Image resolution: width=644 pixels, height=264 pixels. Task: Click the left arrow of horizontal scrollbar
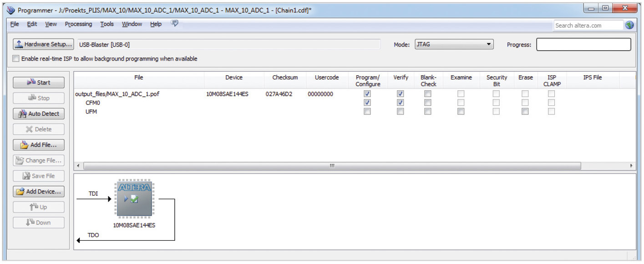79,166
